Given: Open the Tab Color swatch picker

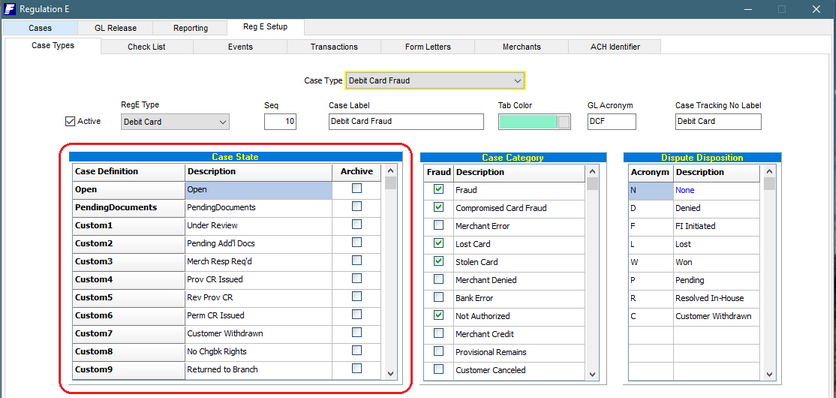Looking at the screenshot, I should [528, 122].
